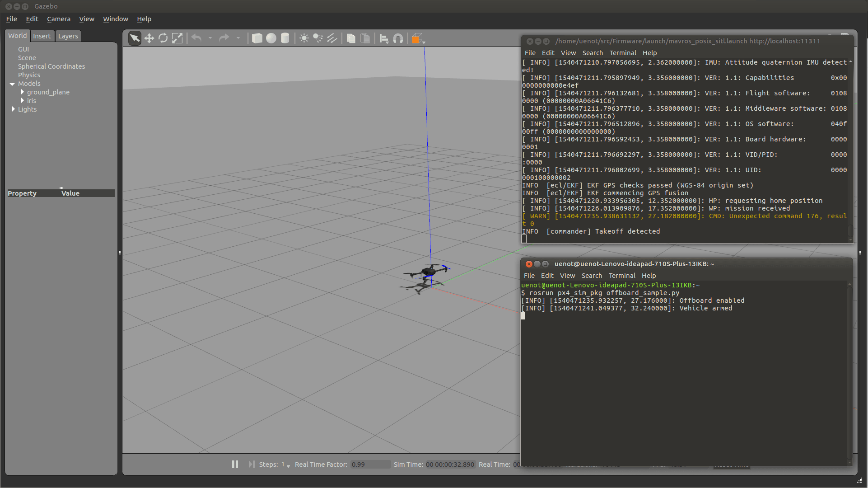Open Gazebo Help menu
The image size is (868, 488).
point(144,19)
